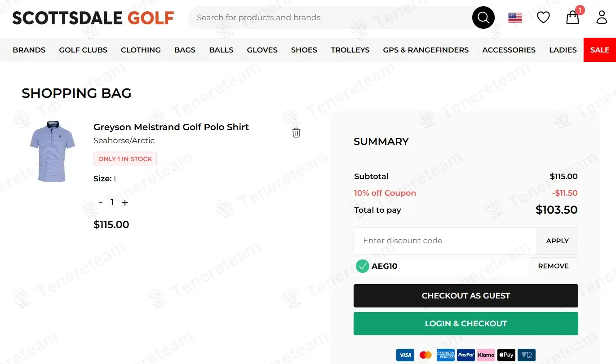Increase quantity with the plus button

(125, 202)
